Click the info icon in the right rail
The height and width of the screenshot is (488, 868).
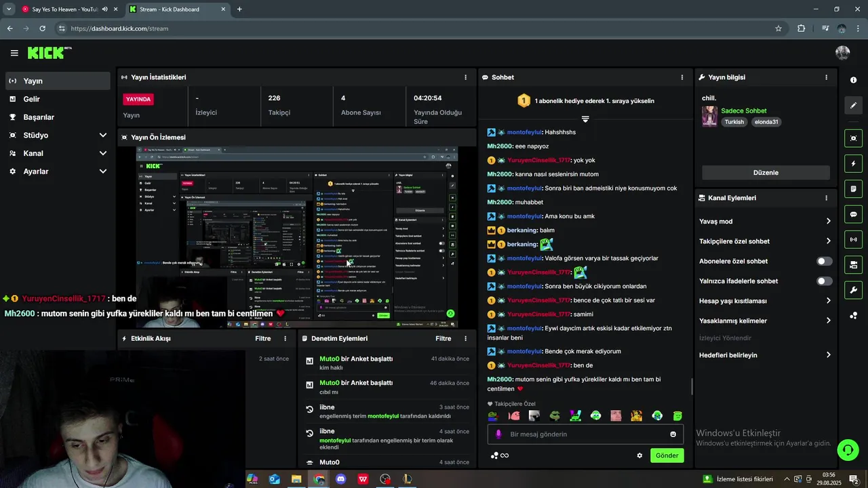pos(853,80)
